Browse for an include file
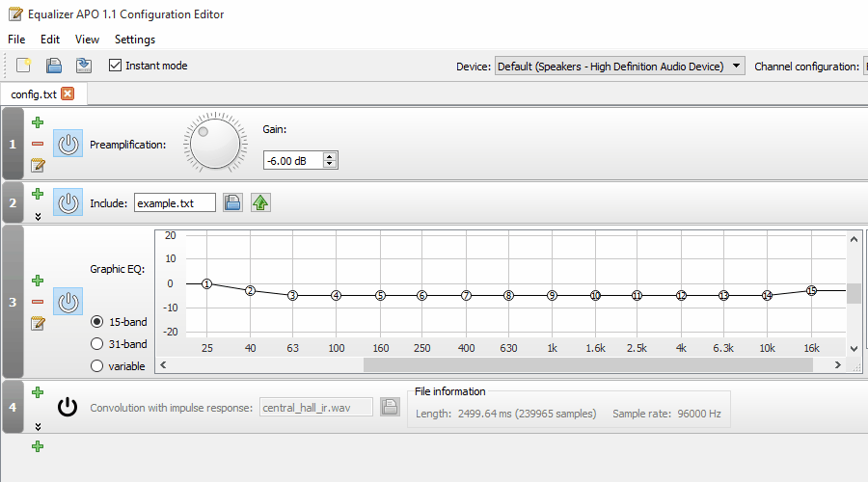The height and width of the screenshot is (482, 868). point(232,202)
